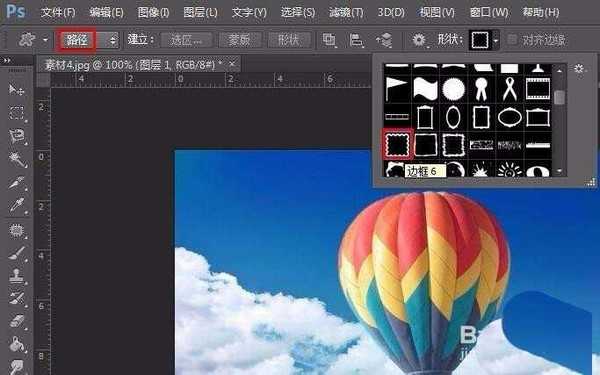Screen dimensions: 600x375
Task: Open the path arrangement icon
Action: point(384,40)
